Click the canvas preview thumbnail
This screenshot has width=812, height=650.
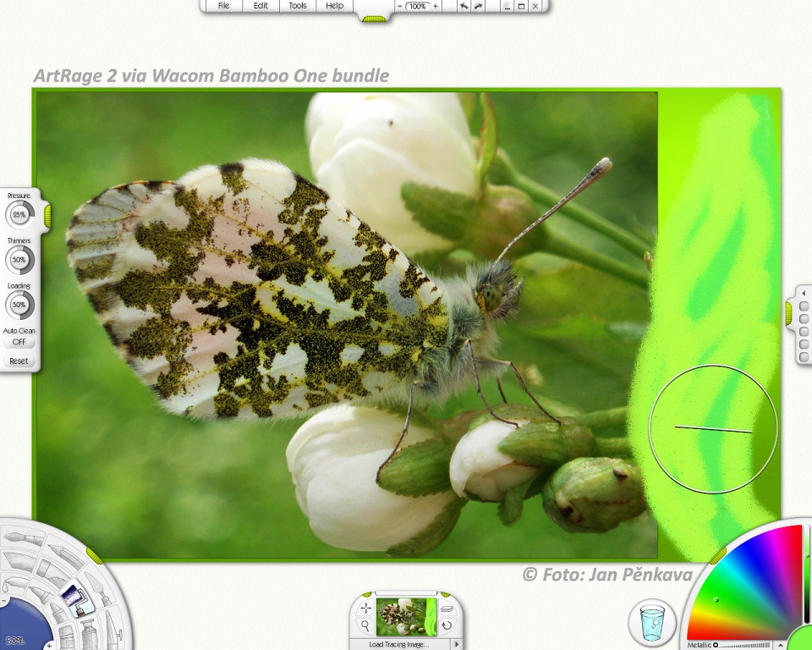[406, 617]
